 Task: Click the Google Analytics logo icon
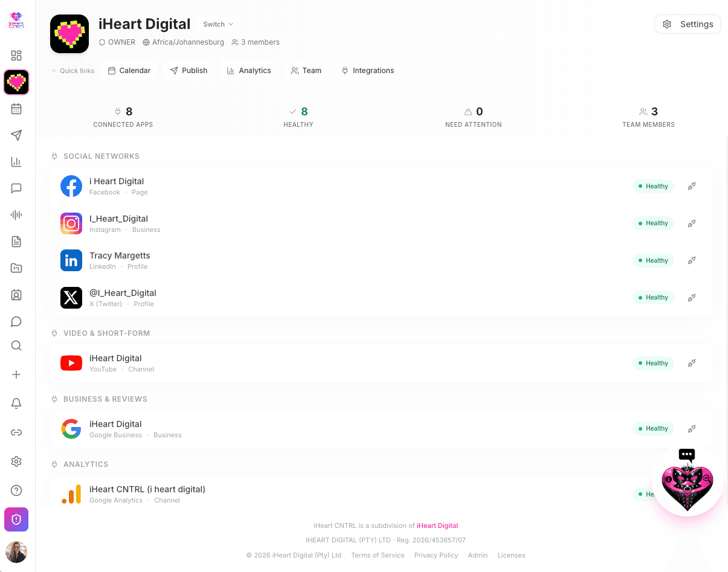(71, 494)
